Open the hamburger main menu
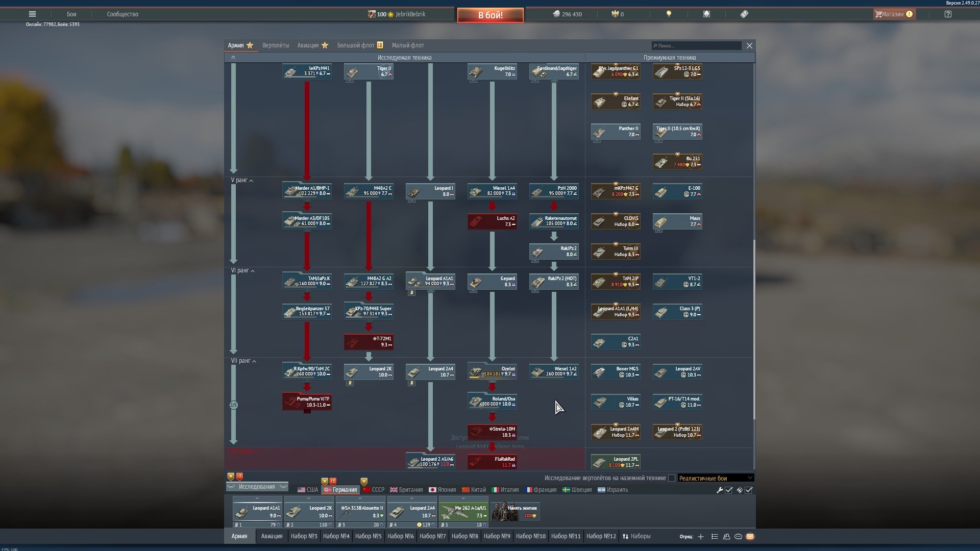The height and width of the screenshot is (551, 980). point(32,14)
